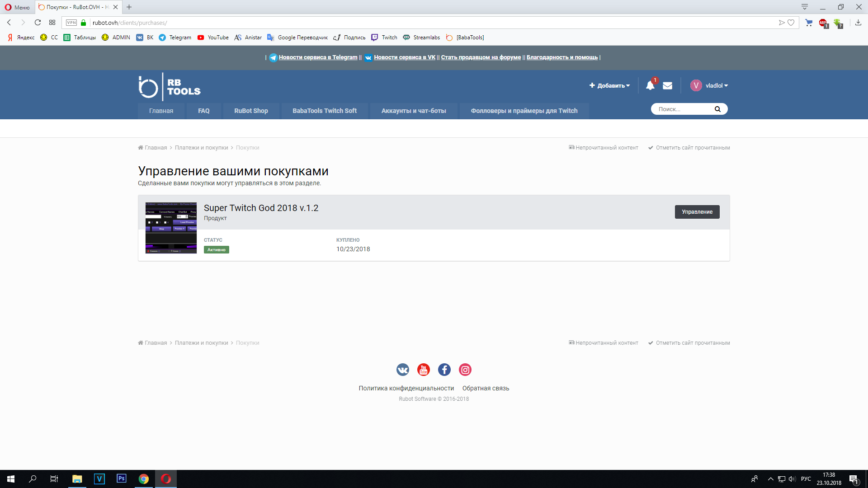Launch Photoshop from the taskbar
This screenshot has height=488, width=868.
121,479
